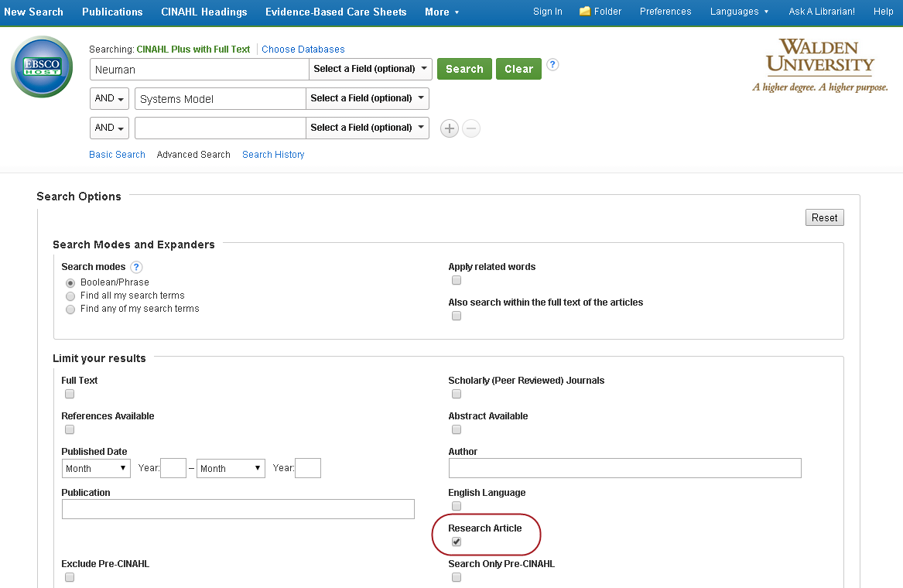Viewport: 903px width, 588px height.
Task: Open Preferences
Action: click(665, 12)
